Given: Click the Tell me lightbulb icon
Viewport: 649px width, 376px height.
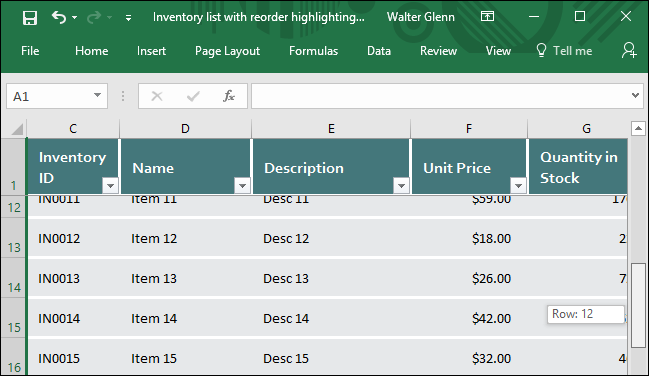Looking at the screenshot, I should click(541, 51).
